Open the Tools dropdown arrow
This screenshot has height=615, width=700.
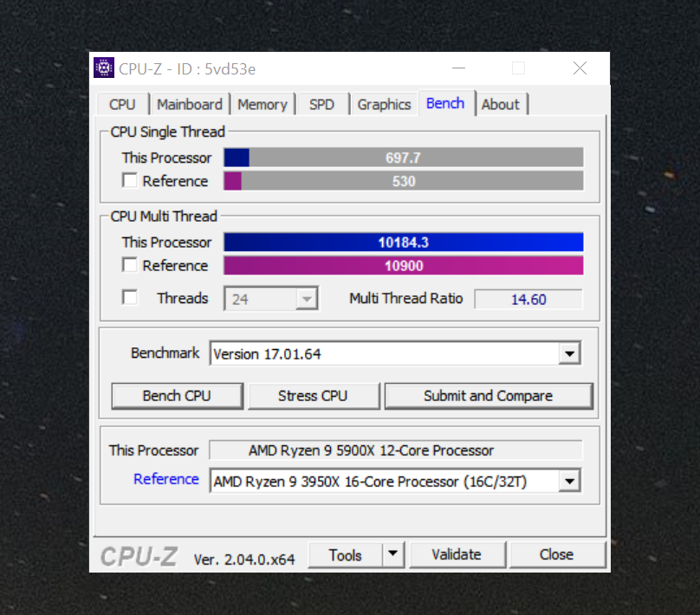pos(392,554)
